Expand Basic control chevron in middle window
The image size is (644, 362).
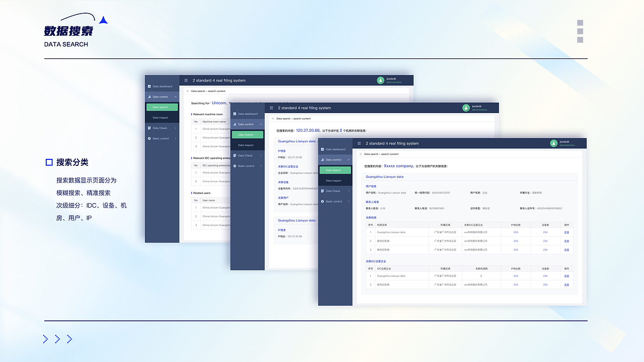(x=261, y=166)
